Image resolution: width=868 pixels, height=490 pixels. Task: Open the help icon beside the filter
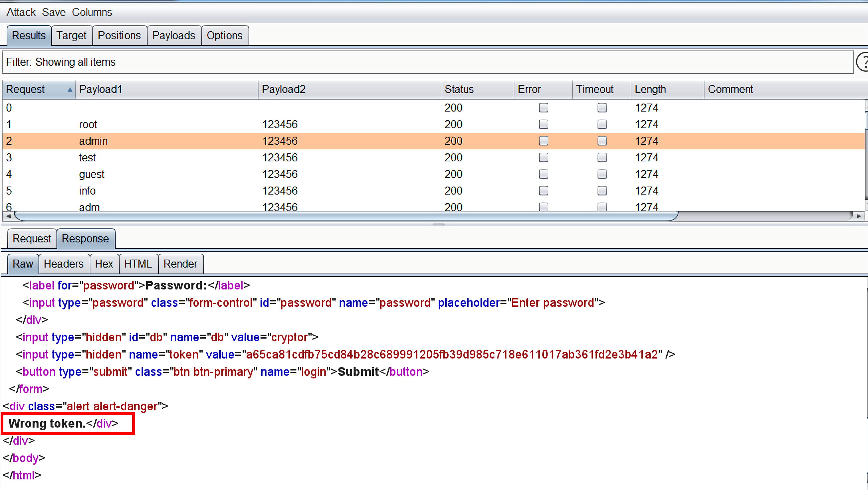pyautogui.click(x=863, y=62)
